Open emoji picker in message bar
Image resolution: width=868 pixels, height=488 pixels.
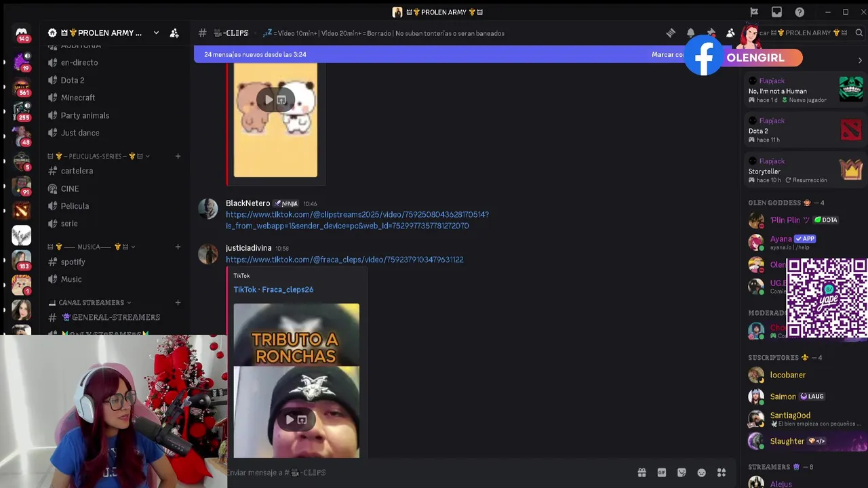[x=702, y=472]
